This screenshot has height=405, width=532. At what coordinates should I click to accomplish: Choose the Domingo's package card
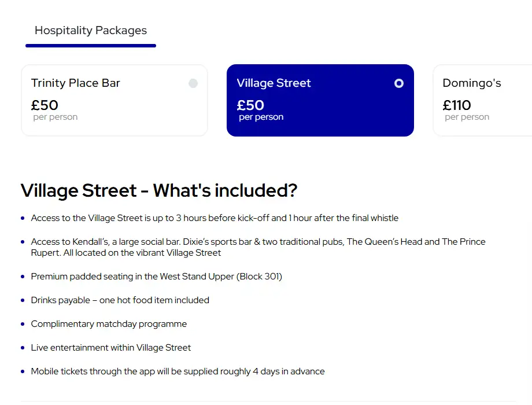[482, 100]
